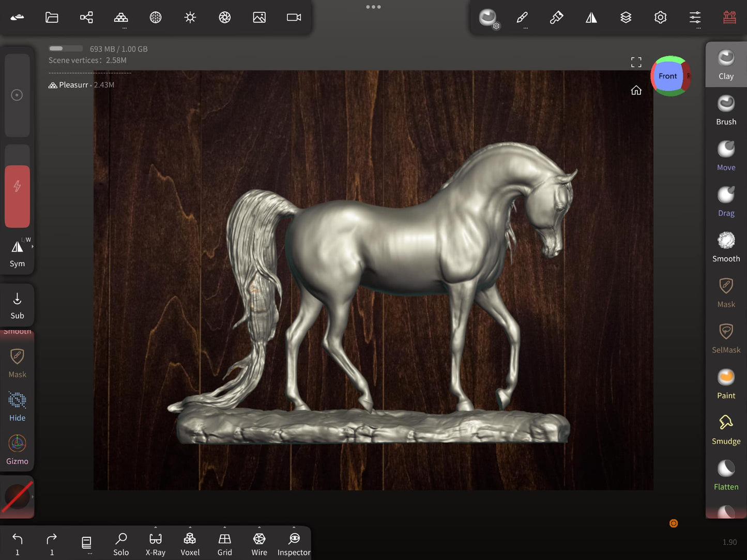Toggle the Mask shortcut on left panel
Image resolution: width=747 pixels, height=560 pixels.
tap(17, 363)
